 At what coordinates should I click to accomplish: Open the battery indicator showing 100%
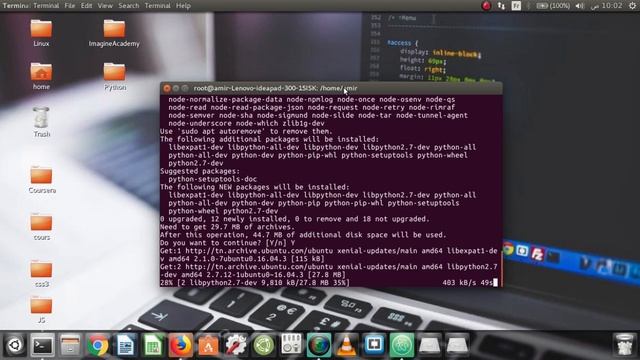tap(553, 6)
